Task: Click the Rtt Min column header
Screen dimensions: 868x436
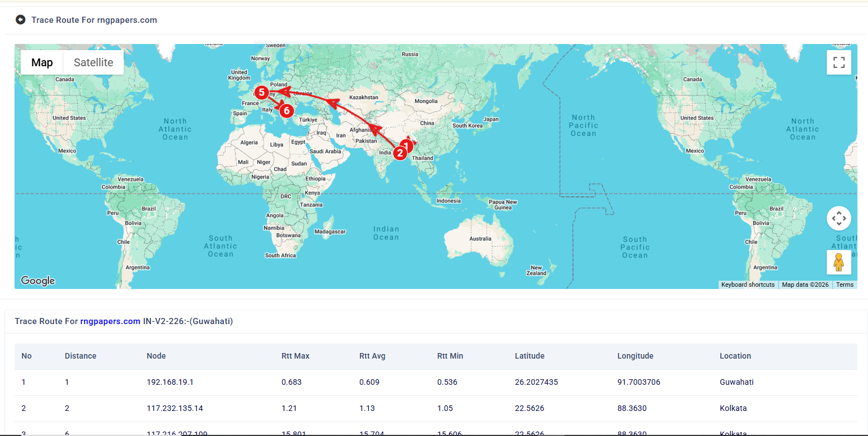Action: pos(450,356)
